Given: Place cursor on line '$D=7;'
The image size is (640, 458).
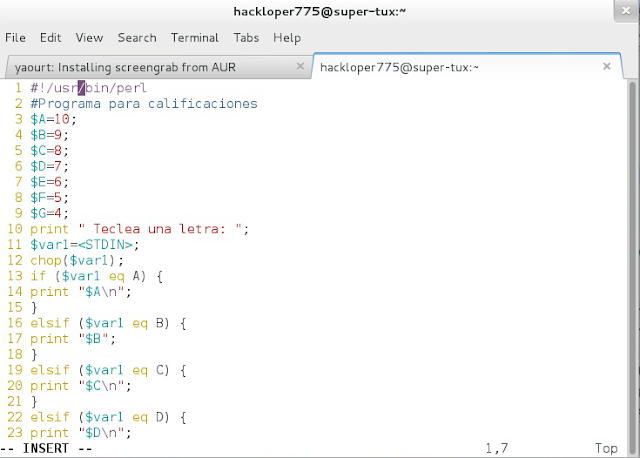Looking at the screenshot, I should [49, 166].
